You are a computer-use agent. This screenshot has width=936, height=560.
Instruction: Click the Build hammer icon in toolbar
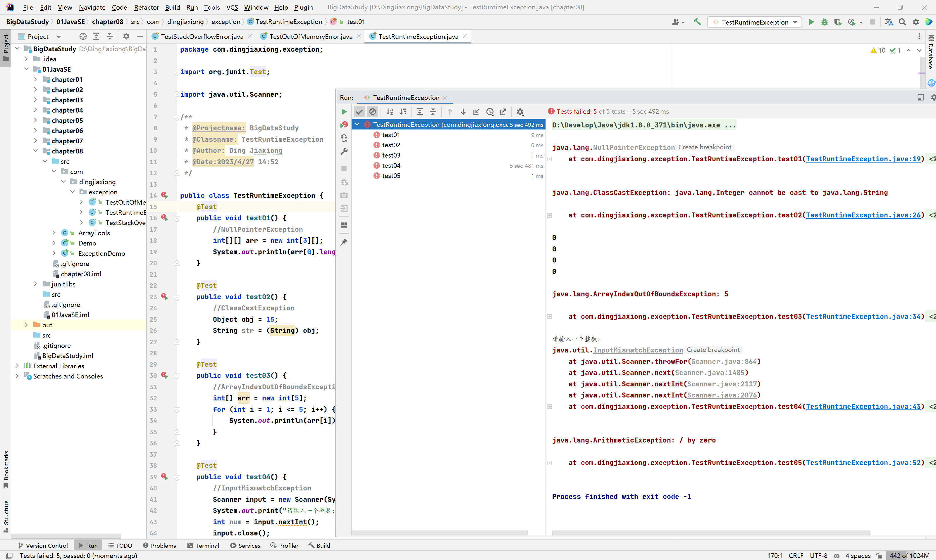click(x=697, y=22)
